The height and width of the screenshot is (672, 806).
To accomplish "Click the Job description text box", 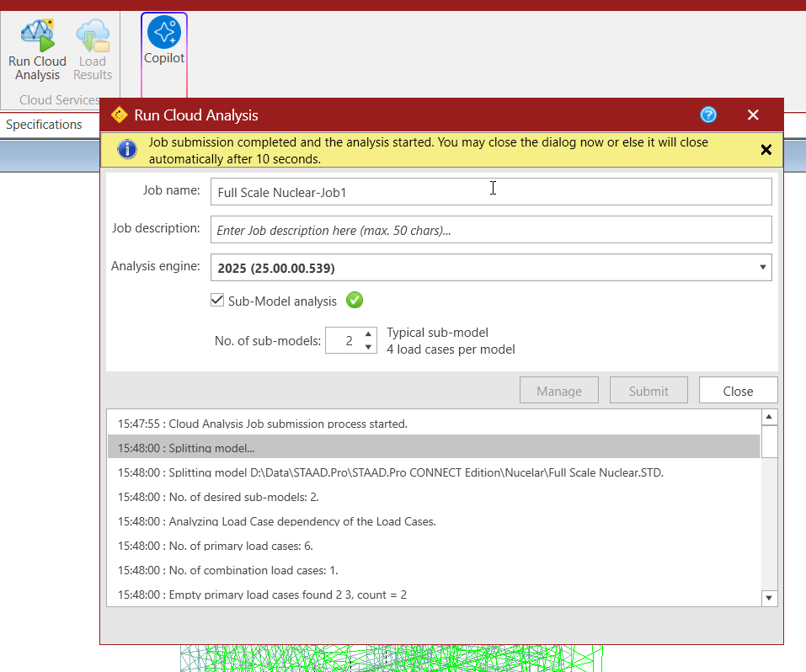I will (491, 230).
